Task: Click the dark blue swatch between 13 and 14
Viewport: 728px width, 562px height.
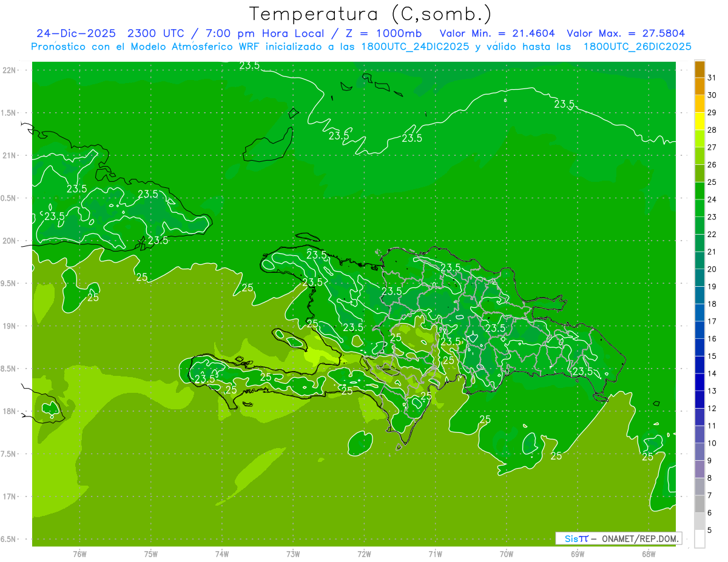Action: click(699, 382)
